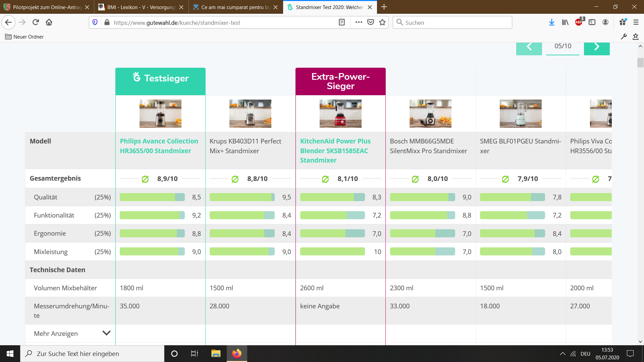Open File Explorer from taskbar
This screenshot has width=644, height=362.
point(216,354)
